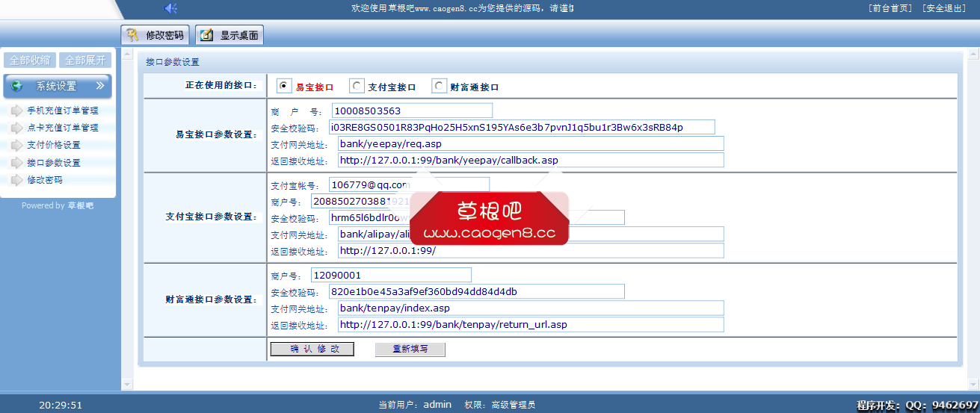Focus the 支付宝 安全校验码 field starting hrm65
Screen dimensions: 980x413
(477, 217)
